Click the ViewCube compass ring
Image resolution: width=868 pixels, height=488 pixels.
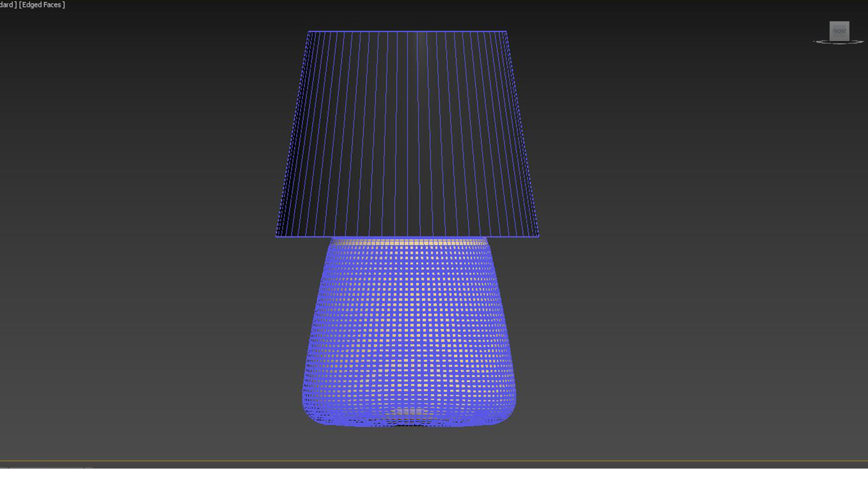point(839,42)
